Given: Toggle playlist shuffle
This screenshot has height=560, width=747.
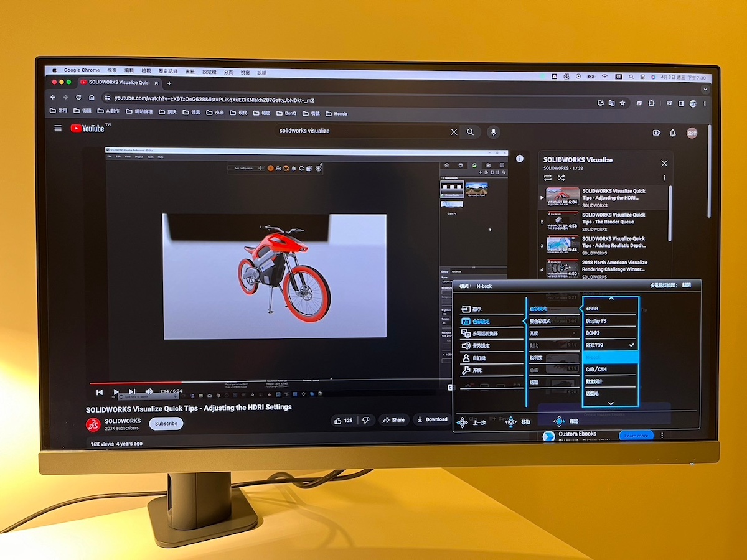Looking at the screenshot, I should [x=561, y=178].
